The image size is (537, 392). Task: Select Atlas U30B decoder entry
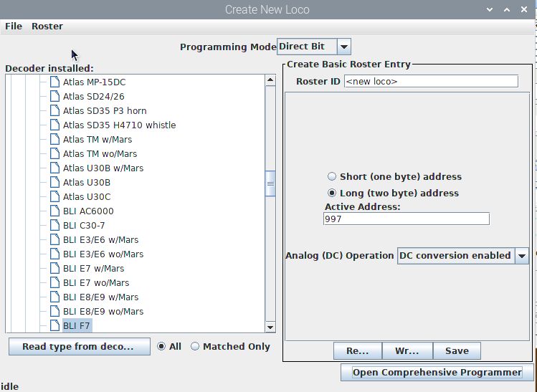87,183
